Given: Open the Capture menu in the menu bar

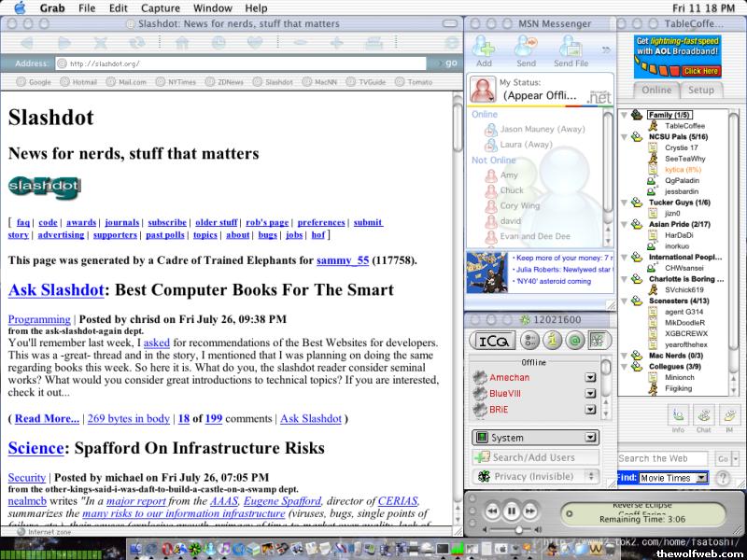Looking at the screenshot, I should click(x=161, y=7).
